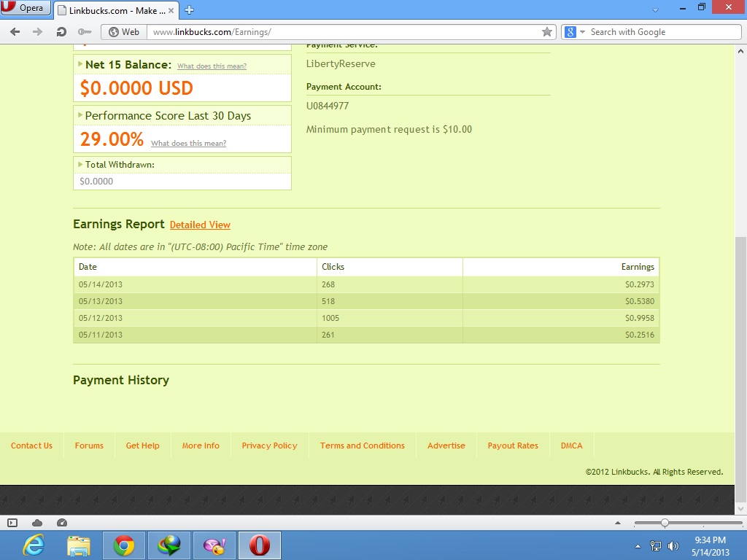Click the scrollbar up arrow
This screenshot has width=747, height=560.
(741, 50)
